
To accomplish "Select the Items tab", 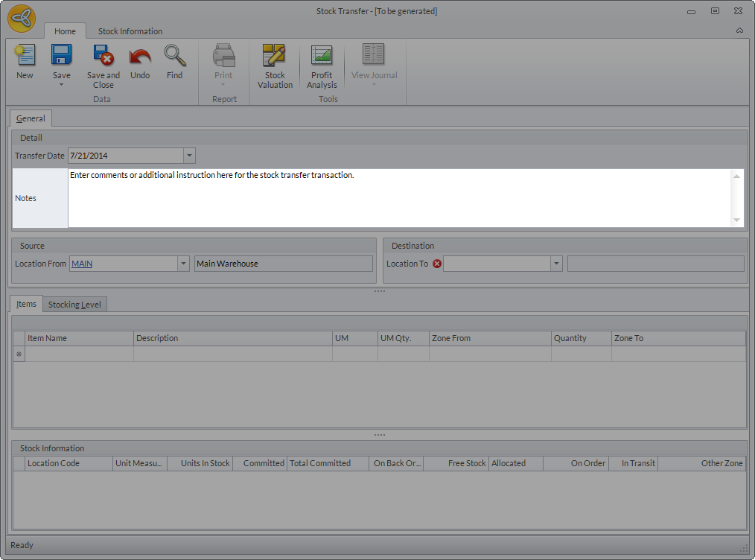I will (x=26, y=304).
